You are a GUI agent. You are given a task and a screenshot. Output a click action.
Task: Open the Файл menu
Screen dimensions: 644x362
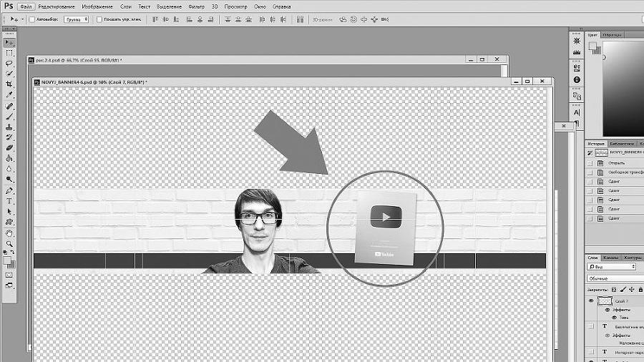pyautogui.click(x=26, y=6)
